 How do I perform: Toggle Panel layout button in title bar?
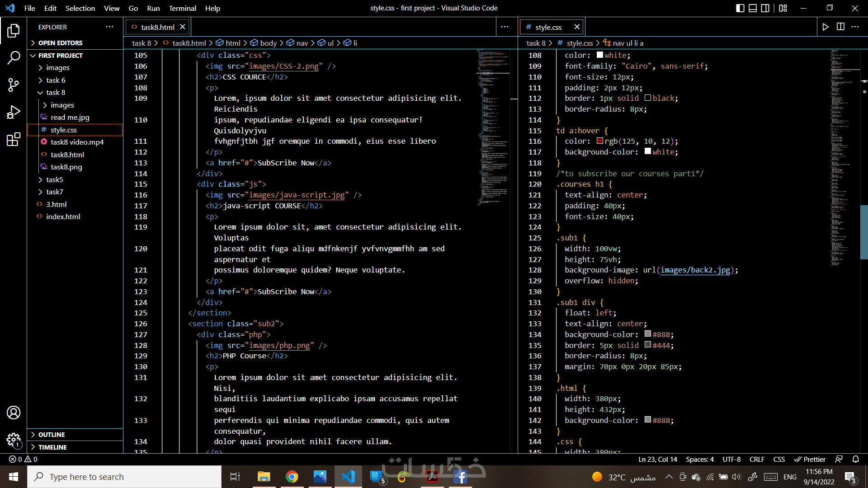coord(753,8)
